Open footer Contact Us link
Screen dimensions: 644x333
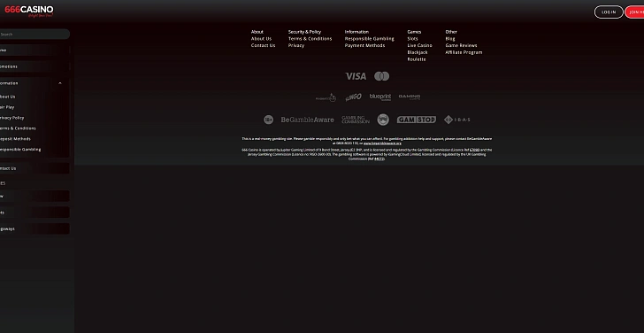(264, 46)
